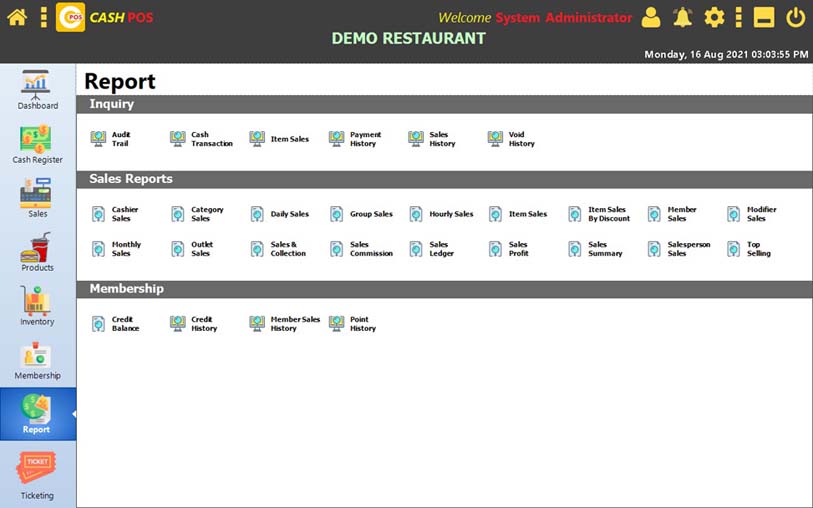Click the Home icon in top bar
Image resolution: width=813 pixels, height=508 pixels.
17,17
